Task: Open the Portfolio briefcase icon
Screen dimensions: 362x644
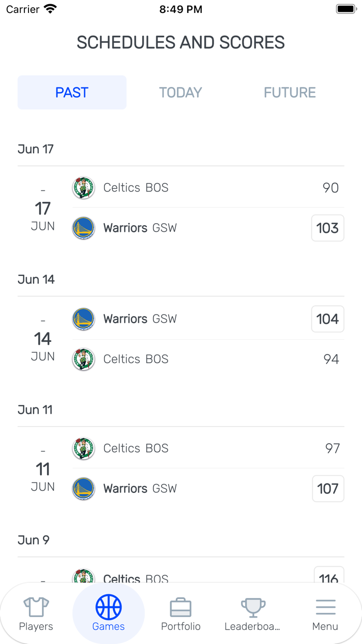Action: coord(180,608)
